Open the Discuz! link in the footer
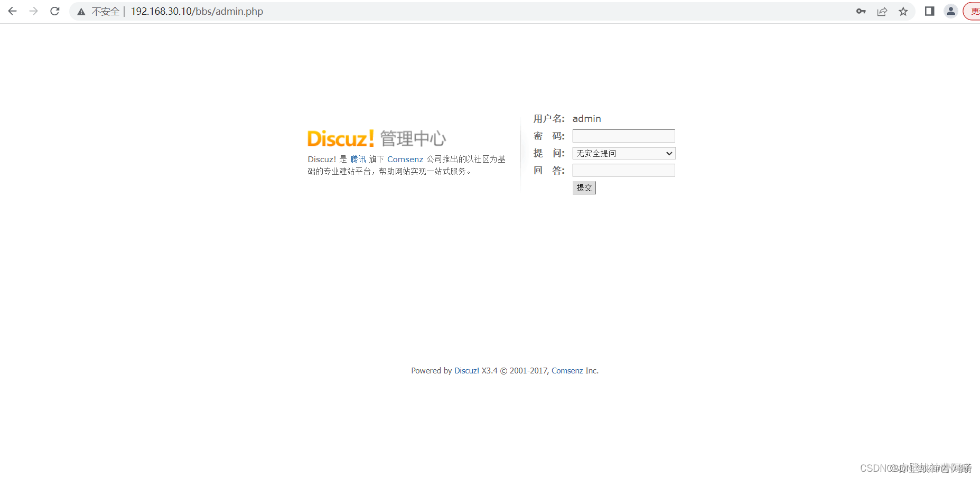980x478 pixels. click(467, 371)
